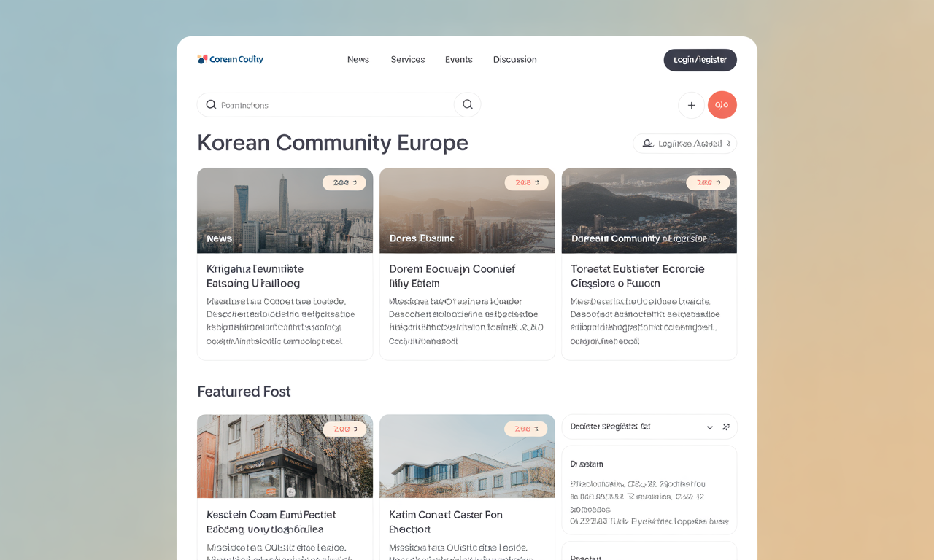This screenshot has width=934, height=560.
Task: Open article Dorem Eocwajn Coonief
Action: (x=452, y=276)
